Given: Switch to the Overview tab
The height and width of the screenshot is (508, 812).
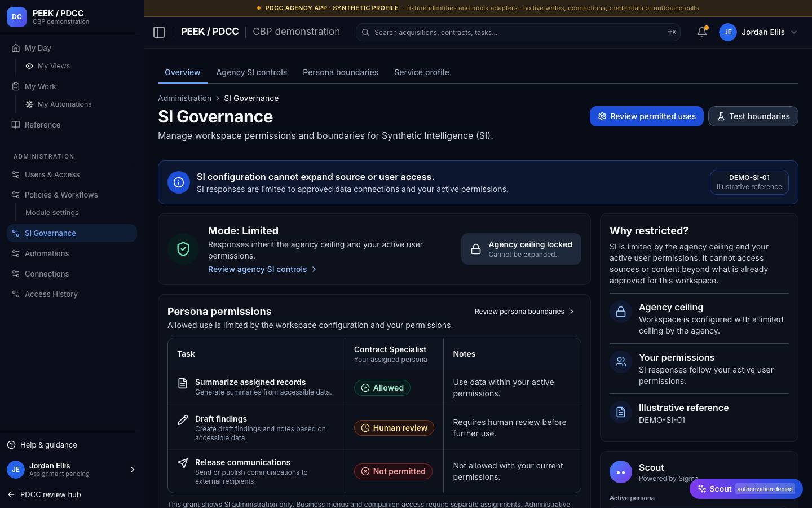Looking at the screenshot, I should [182, 72].
